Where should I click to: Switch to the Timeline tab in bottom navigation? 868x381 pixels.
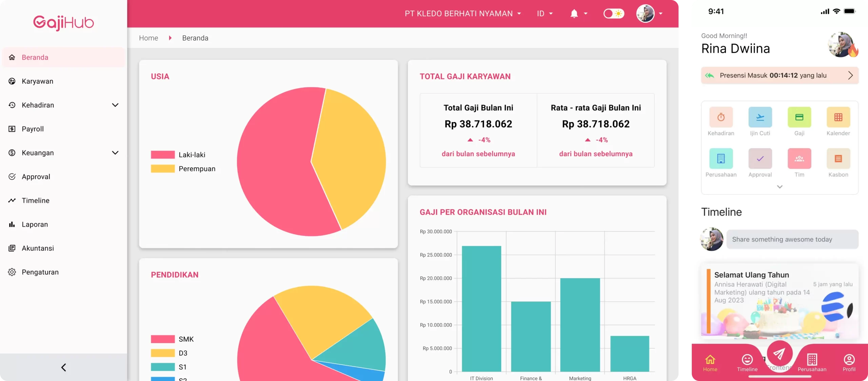click(x=747, y=363)
